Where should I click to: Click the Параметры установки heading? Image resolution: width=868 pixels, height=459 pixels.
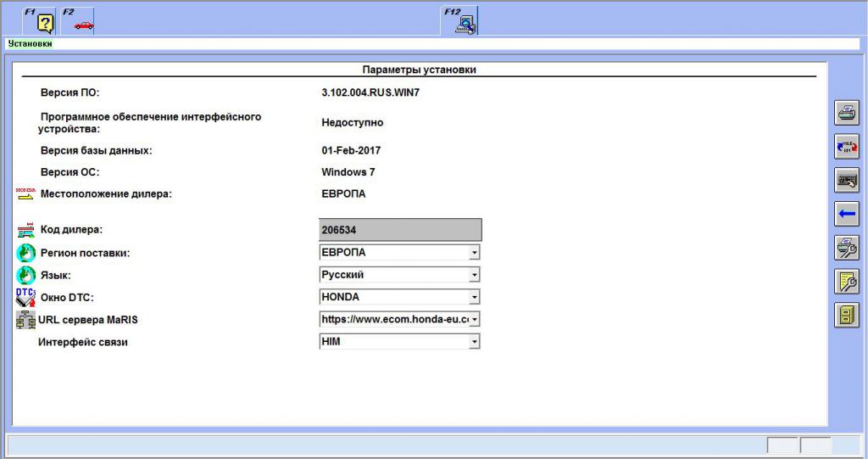pos(419,70)
